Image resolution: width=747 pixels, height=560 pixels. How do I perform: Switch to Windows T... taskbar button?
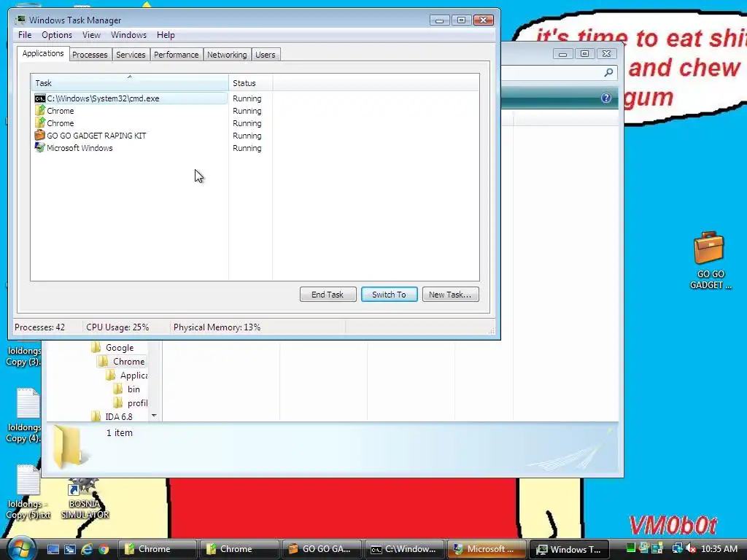[x=569, y=549]
